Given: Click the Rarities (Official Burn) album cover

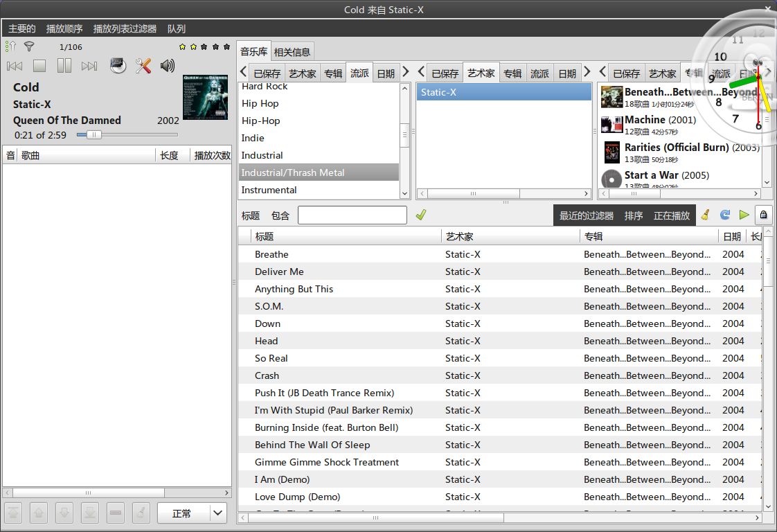Looking at the screenshot, I should 612,152.
